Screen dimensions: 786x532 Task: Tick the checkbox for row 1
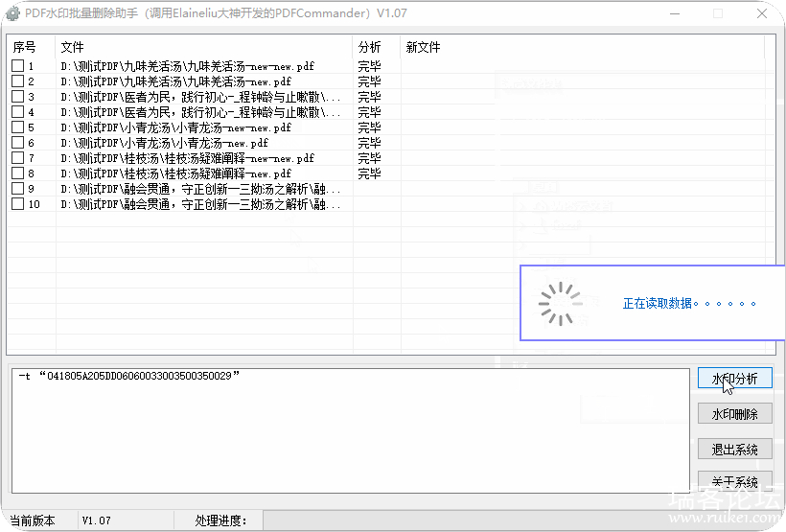17,66
